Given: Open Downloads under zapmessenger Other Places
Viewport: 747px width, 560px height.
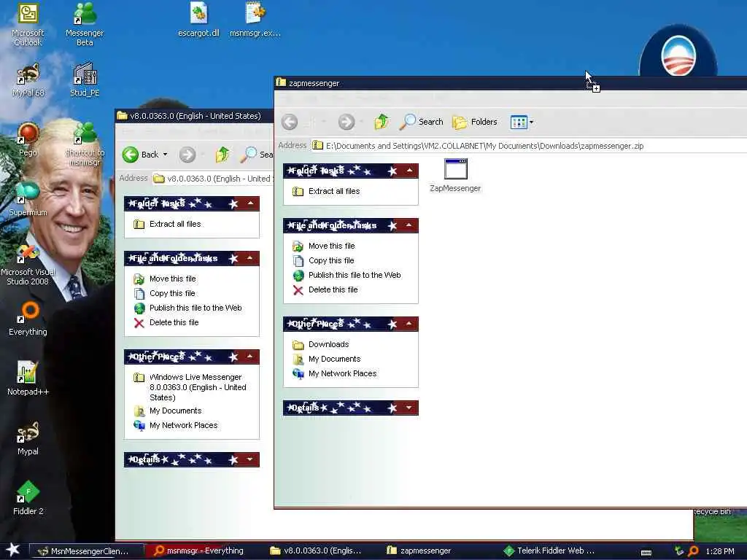Looking at the screenshot, I should (x=328, y=344).
